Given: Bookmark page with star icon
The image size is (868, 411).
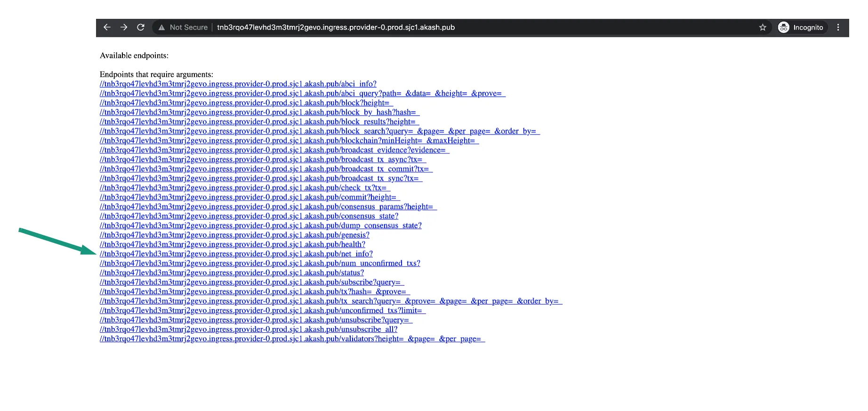Looking at the screenshot, I should pyautogui.click(x=763, y=27).
